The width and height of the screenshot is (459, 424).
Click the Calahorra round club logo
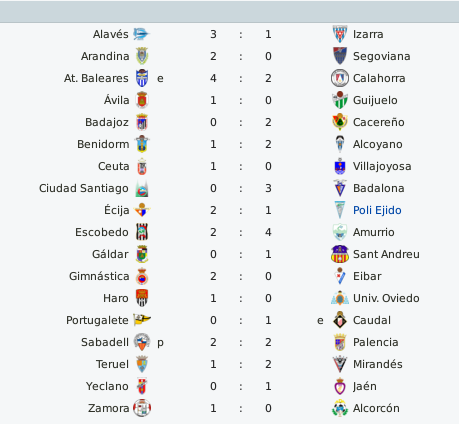(x=340, y=78)
